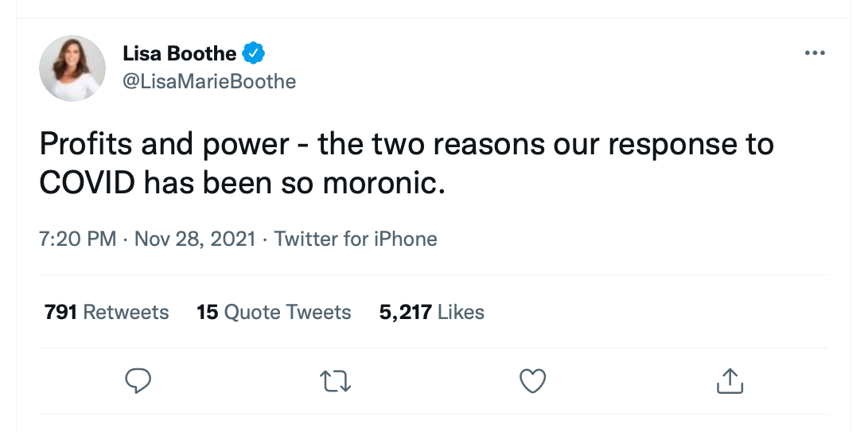View the 791 Retweets list

point(107,312)
